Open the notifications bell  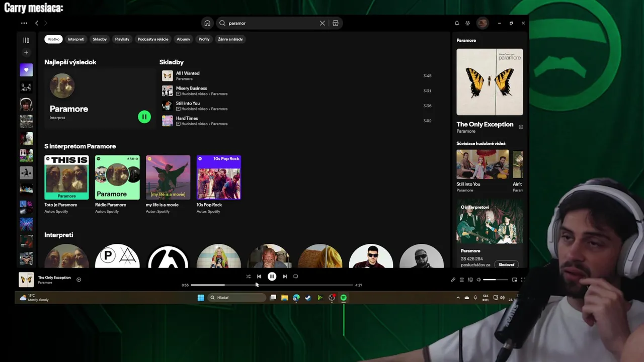pos(457,23)
